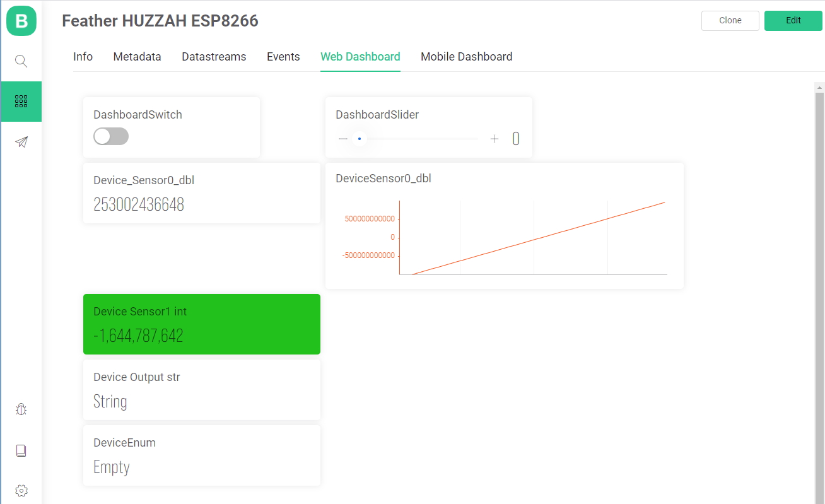
Task: Click chart axis label -500000000000
Action: [x=368, y=255]
